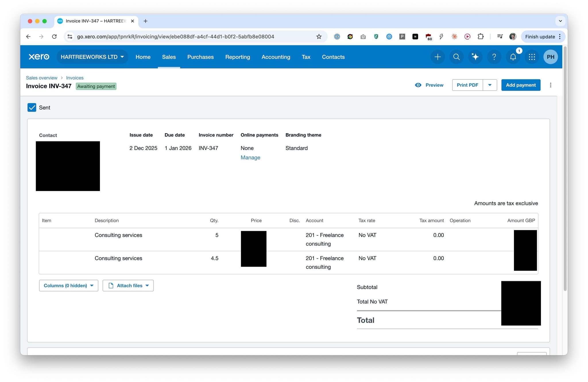Open quick add with the plus icon
The width and height of the screenshot is (588, 382).
[438, 57]
